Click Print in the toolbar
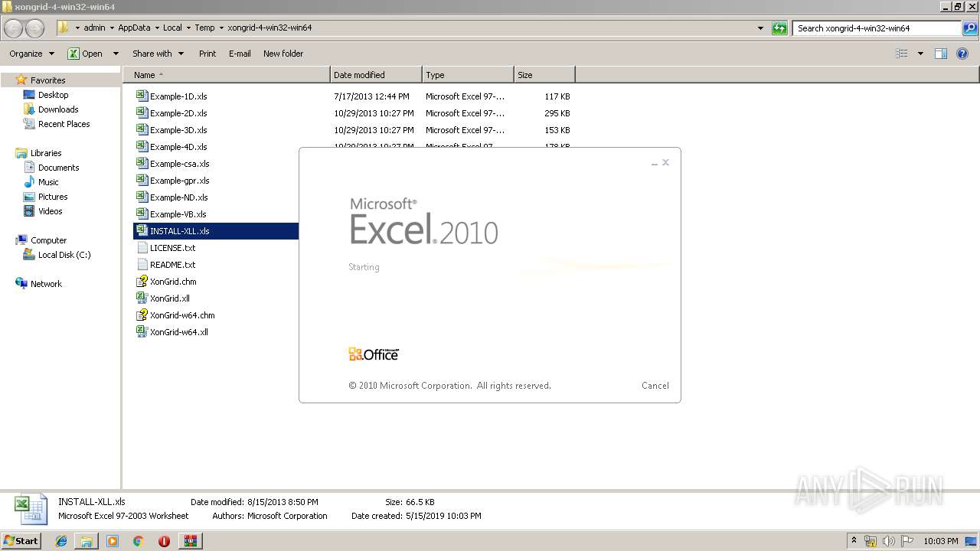This screenshot has width=980, height=551. tap(207, 54)
